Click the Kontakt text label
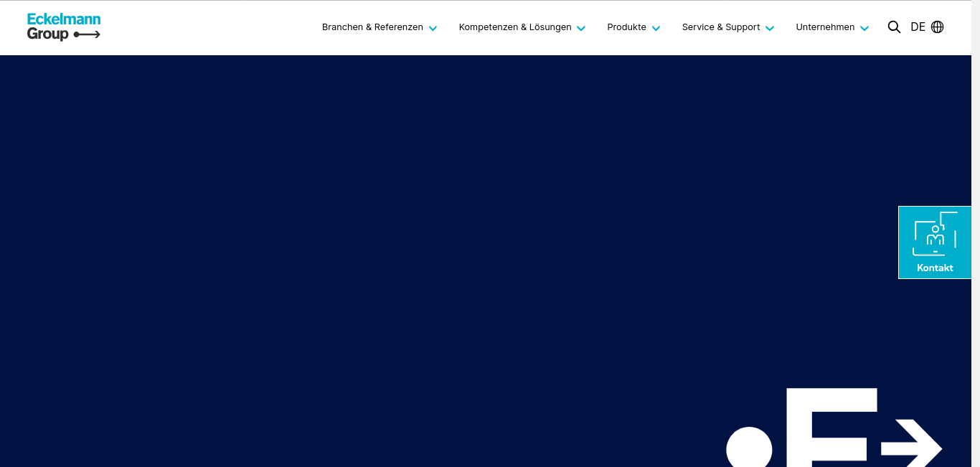The image size is (980, 467). [935, 268]
